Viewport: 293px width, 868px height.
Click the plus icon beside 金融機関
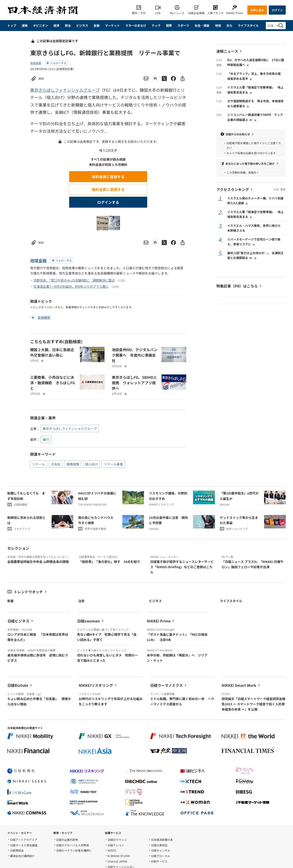(33, 317)
